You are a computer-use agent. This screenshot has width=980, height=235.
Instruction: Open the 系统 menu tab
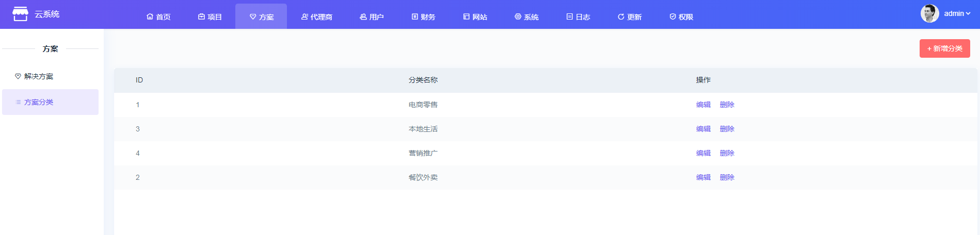527,16
